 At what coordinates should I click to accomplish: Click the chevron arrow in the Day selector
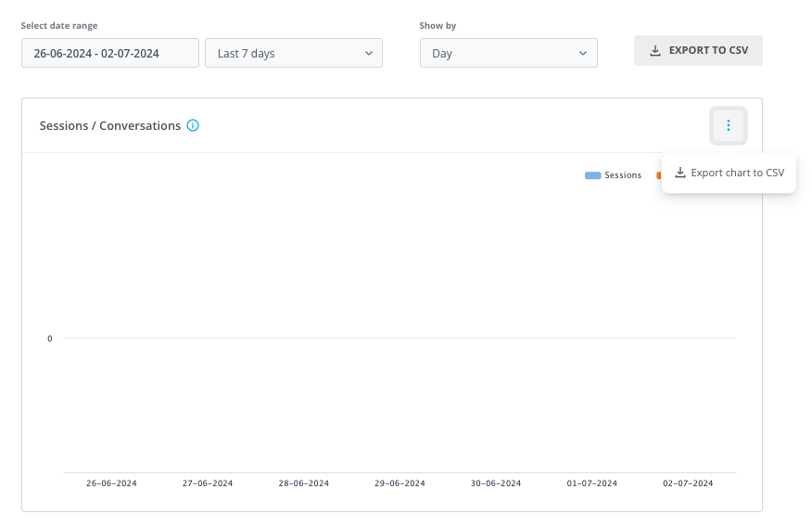coord(583,54)
